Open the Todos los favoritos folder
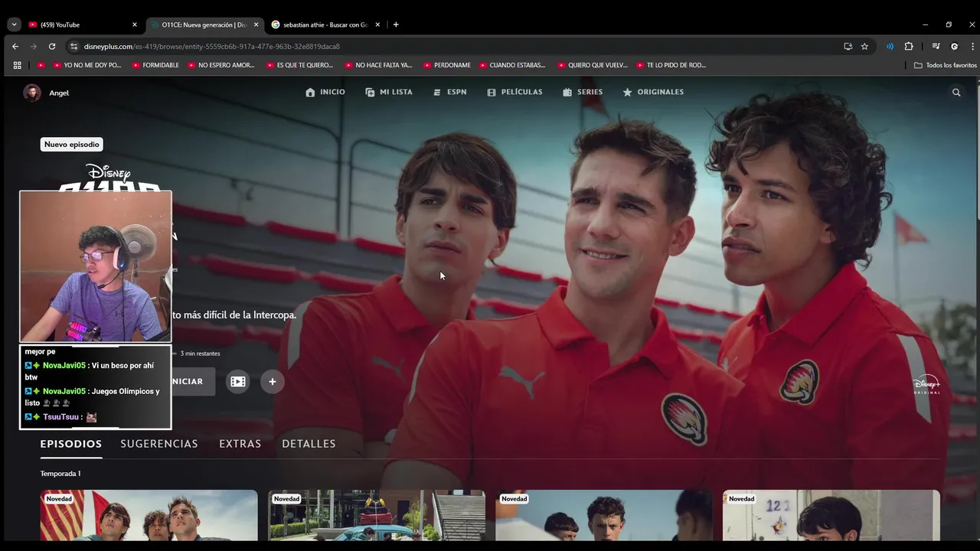 click(x=946, y=65)
